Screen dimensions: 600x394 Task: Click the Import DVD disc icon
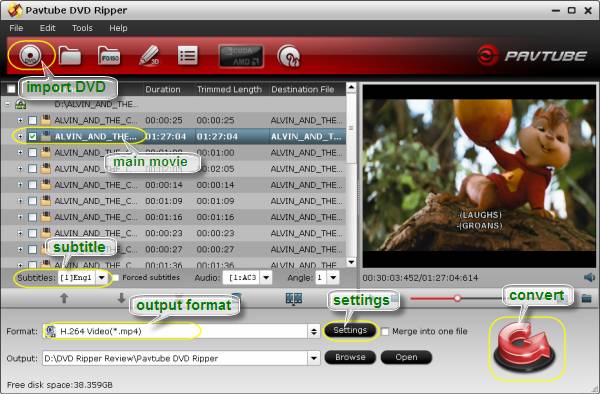30,55
